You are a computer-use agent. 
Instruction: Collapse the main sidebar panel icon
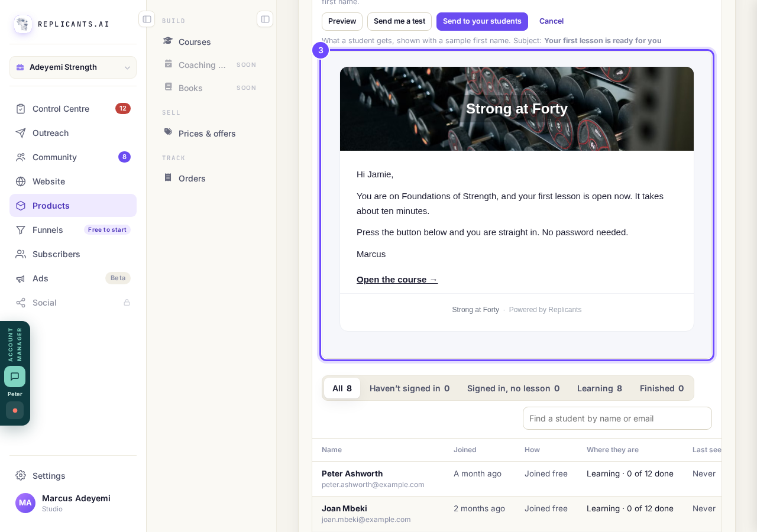[147, 19]
